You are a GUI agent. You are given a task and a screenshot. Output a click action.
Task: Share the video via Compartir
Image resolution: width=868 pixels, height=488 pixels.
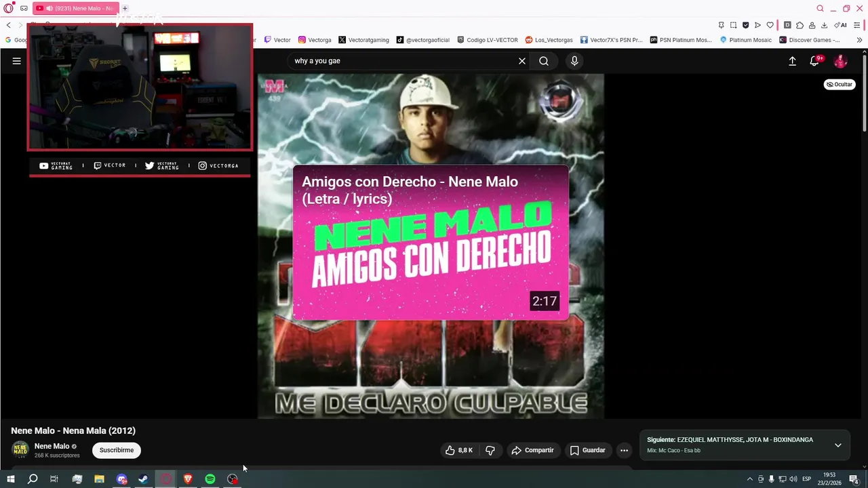tap(532, 450)
